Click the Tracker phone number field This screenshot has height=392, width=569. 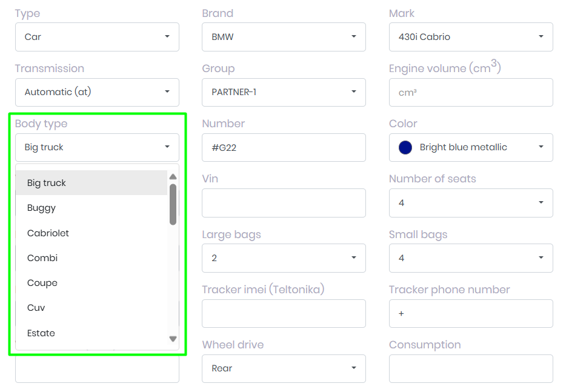point(471,313)
